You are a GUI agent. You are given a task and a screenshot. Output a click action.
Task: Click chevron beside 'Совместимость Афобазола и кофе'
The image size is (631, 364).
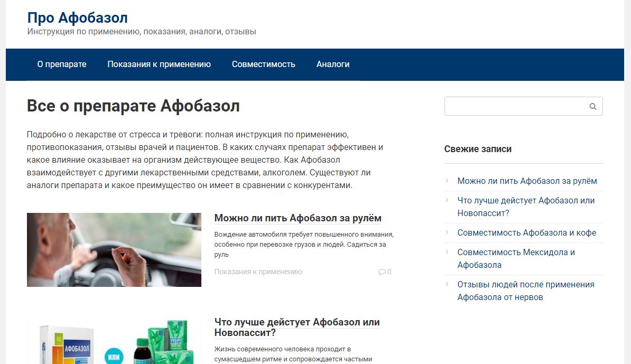[x=447, y=232]
